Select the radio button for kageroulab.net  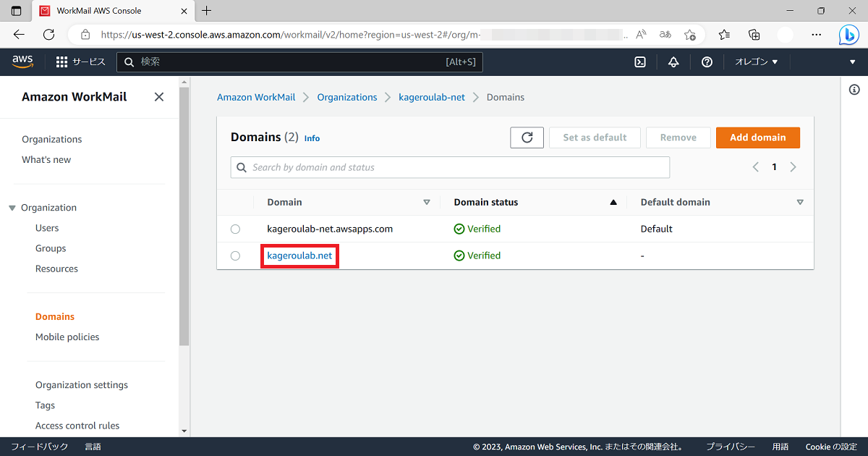[235, 255]
